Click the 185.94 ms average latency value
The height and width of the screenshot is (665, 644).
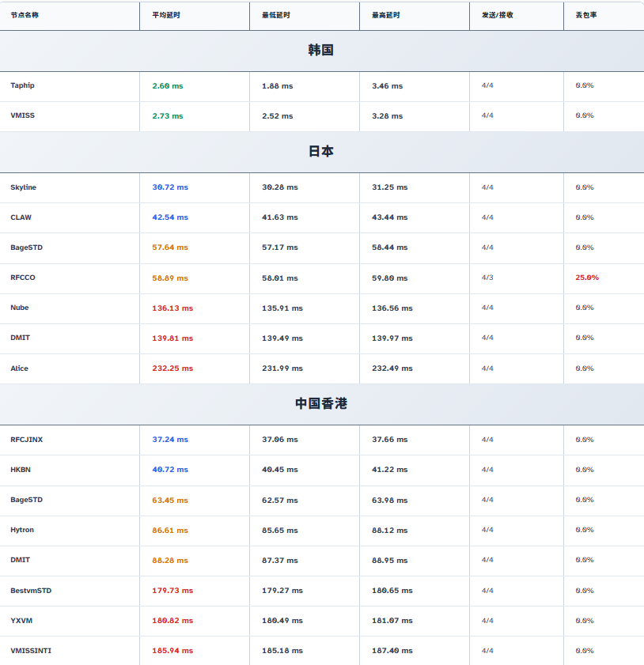click(x=172, y=651)
